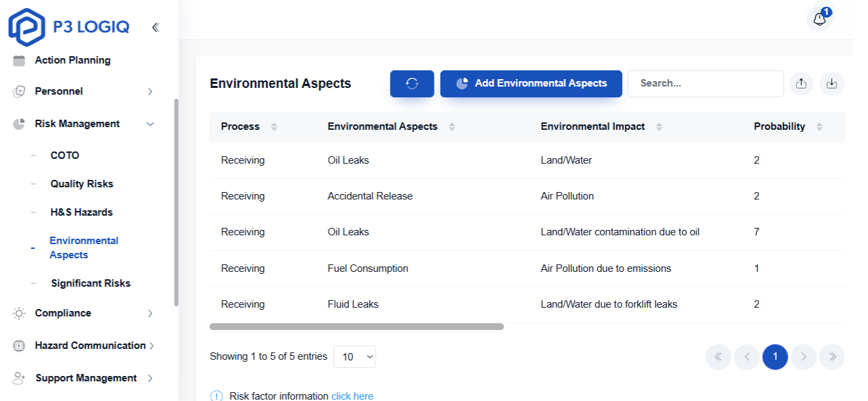Click the 'Accidental Release' cell
The height and width of the screenshot is (401, 868).
pyautogui.click(x=370, y=196)
